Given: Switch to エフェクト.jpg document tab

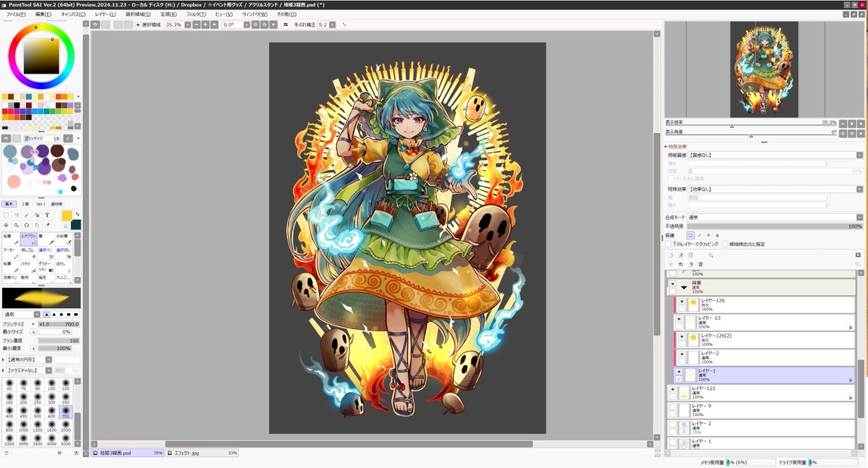Looking at the screenshot, I should pos(203,453).
